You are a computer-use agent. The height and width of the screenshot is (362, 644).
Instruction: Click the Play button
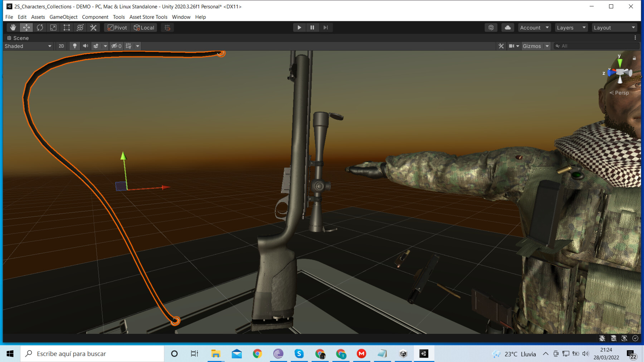[x=299, y=28]
